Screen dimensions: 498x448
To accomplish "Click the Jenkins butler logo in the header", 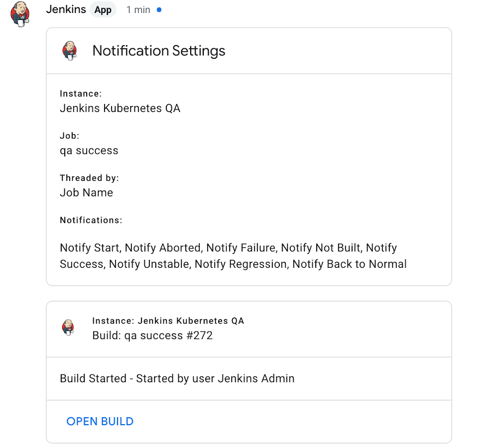I will 20,14.
